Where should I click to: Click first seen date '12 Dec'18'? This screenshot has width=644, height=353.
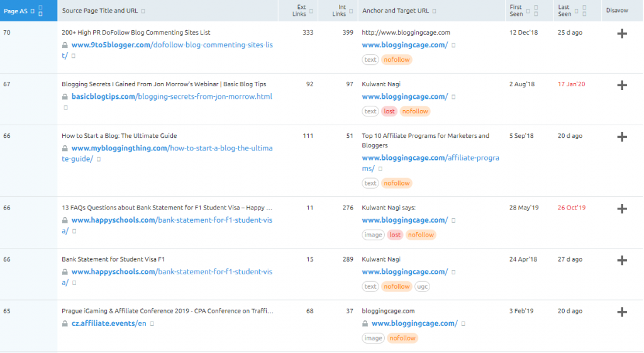pos(523,33)
